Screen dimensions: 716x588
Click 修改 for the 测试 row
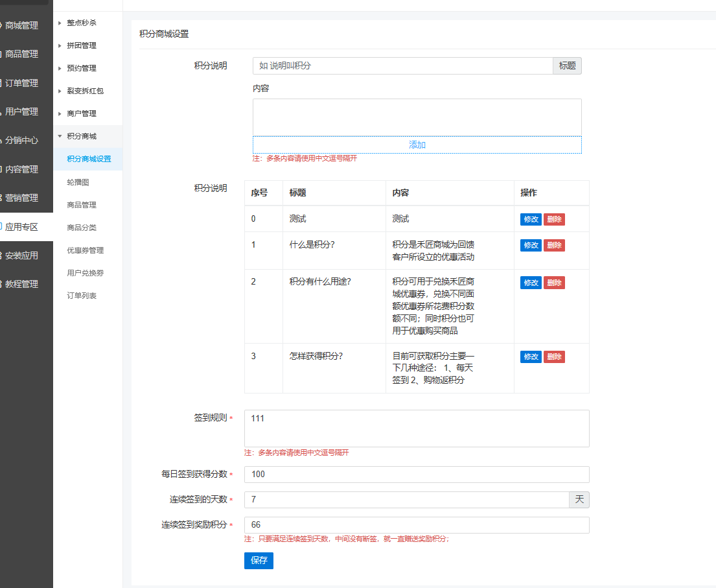531,219
